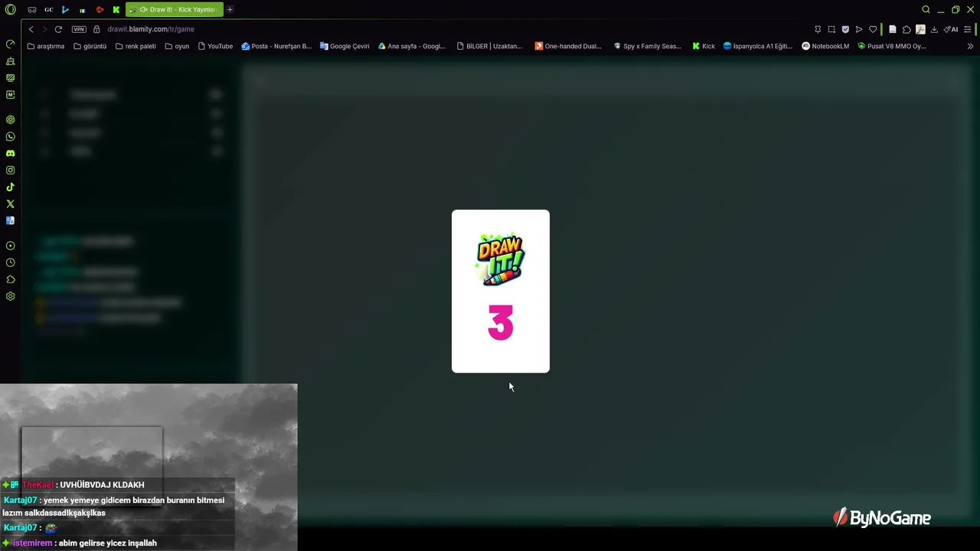
Task: Open the NotebookLM bookmark
Action: tap(825, 46)
